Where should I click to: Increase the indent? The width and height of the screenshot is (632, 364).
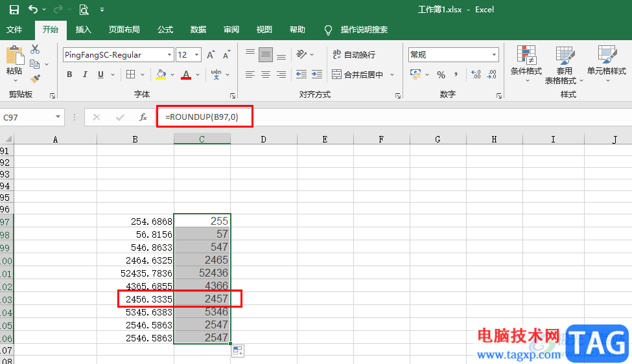coord(317,74)
